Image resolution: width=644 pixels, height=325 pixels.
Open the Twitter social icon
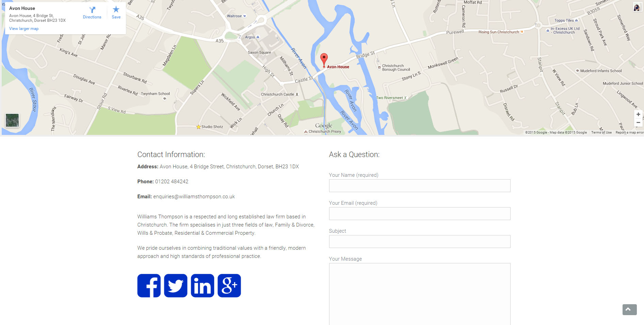pos(176,285)
